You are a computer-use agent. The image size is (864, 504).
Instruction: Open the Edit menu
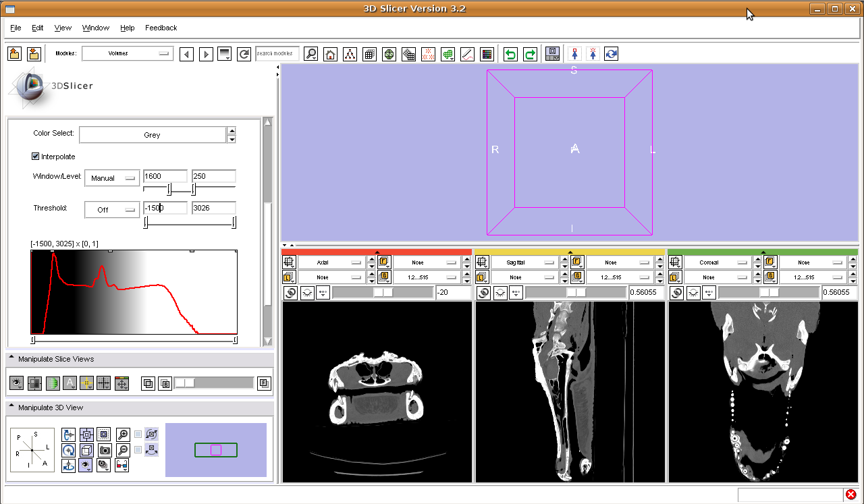pos(38,28)
